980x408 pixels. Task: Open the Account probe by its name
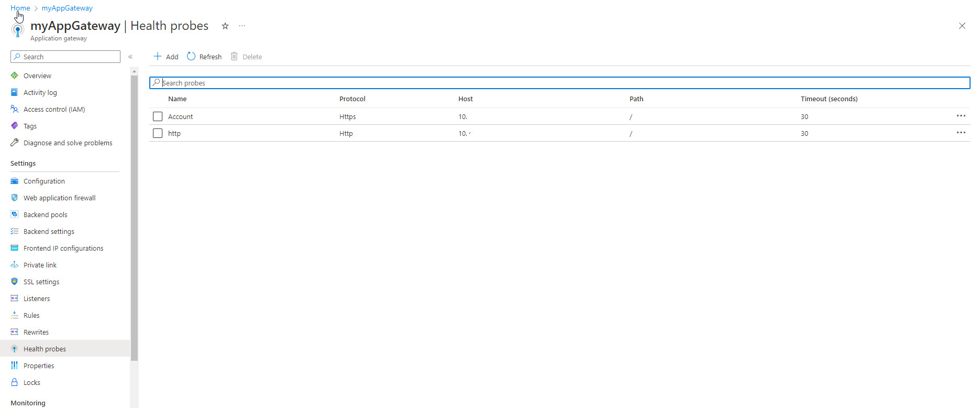click(180, 116)
